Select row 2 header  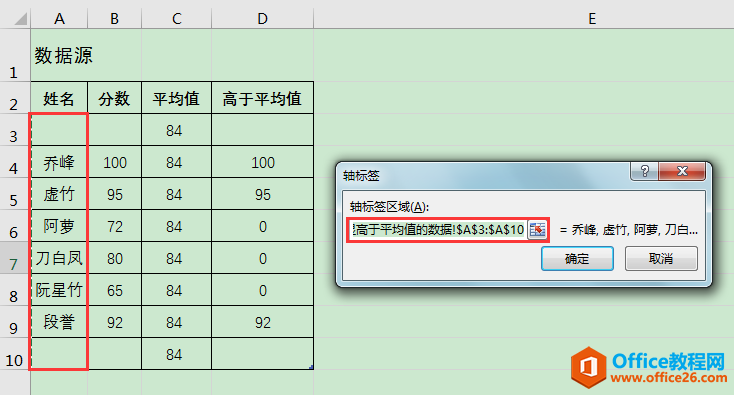click(x=15, y=98)
